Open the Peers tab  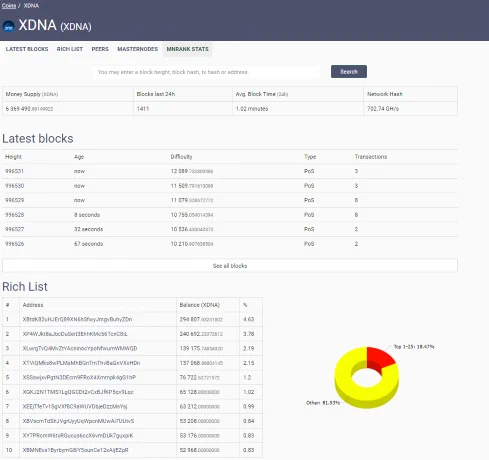[x=100, y=49]
